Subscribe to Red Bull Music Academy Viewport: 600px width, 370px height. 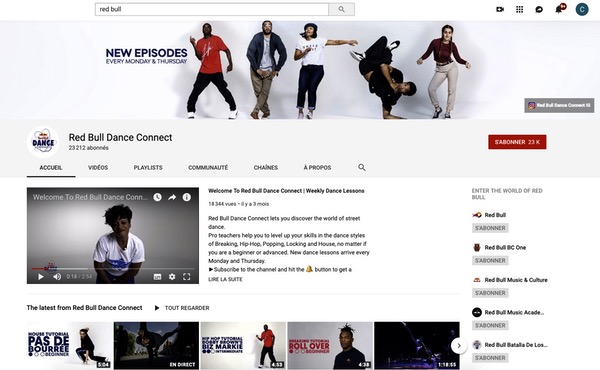(490, 326)
